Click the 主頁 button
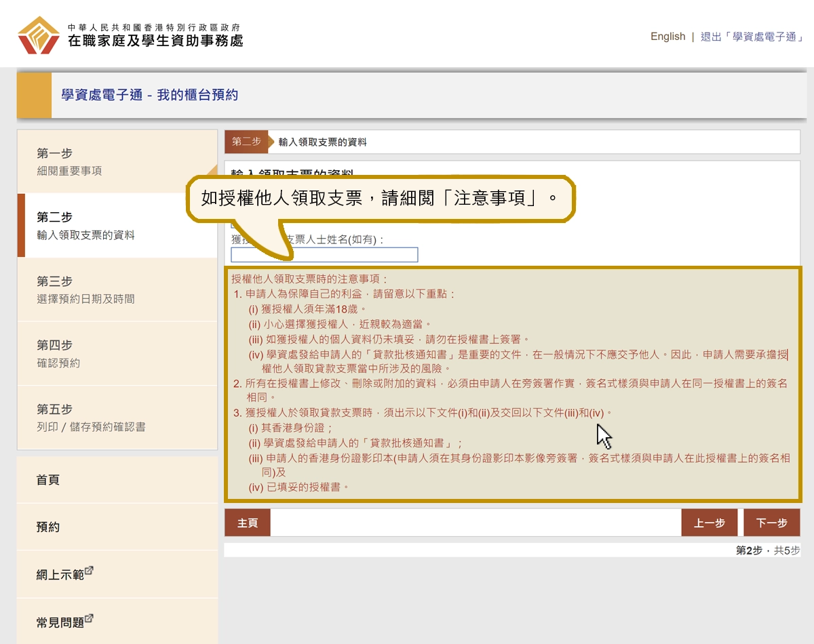This screenshot has height=644, width=814. click(x=247, y=522)
